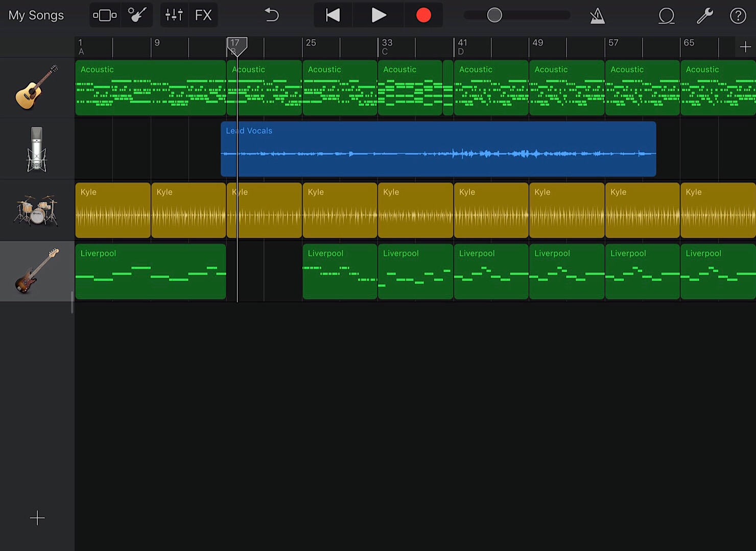Select the Acoustic region starting at bar 65

coord(718,87)
